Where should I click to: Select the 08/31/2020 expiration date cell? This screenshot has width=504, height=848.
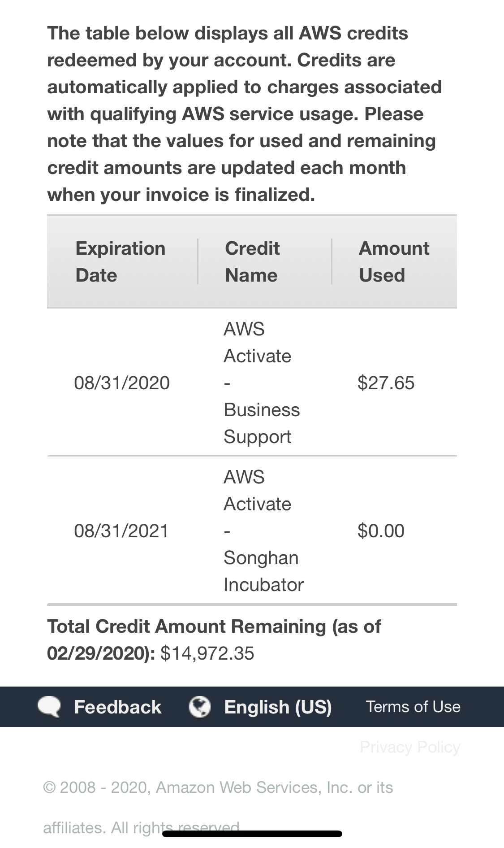click(x=122, y=383)
